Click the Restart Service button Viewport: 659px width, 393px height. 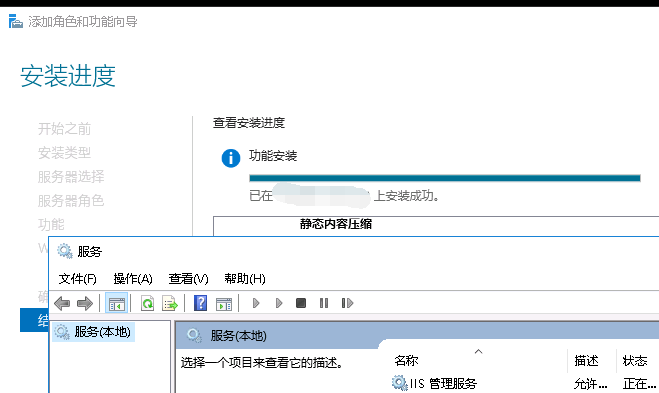[x=347, y=303]
